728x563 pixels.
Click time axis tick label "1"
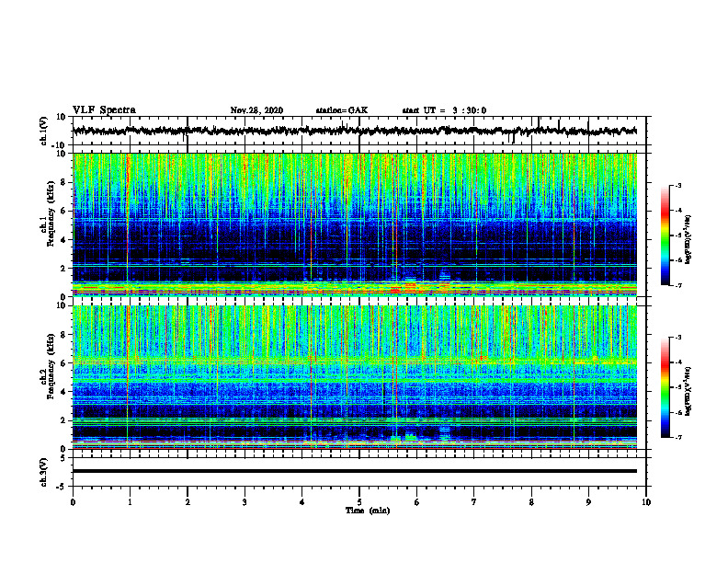[130, 502]
